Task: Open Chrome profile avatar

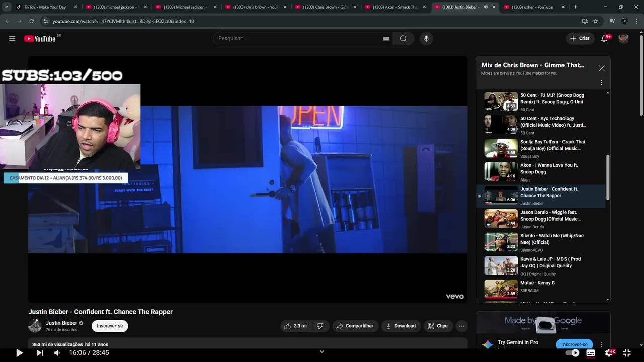Action: (624, 21)
